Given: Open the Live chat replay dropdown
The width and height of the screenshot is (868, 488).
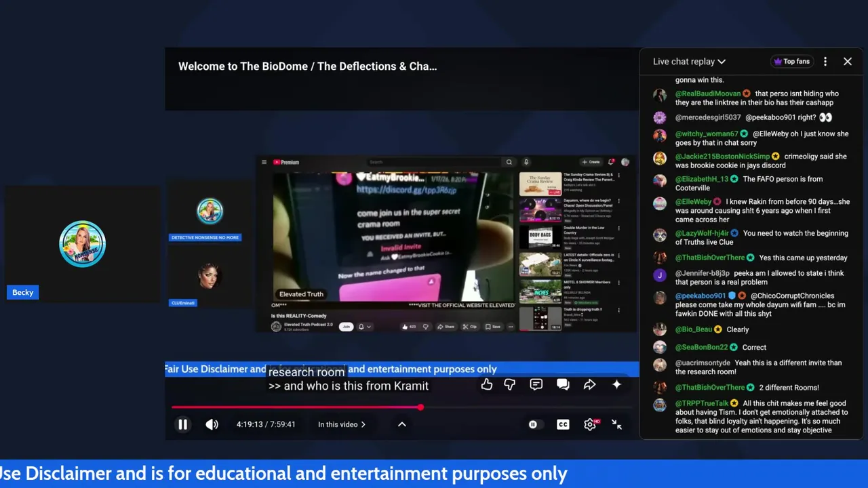Looking at the screenshot, I should pyautogui.click(x=689, y=62).
